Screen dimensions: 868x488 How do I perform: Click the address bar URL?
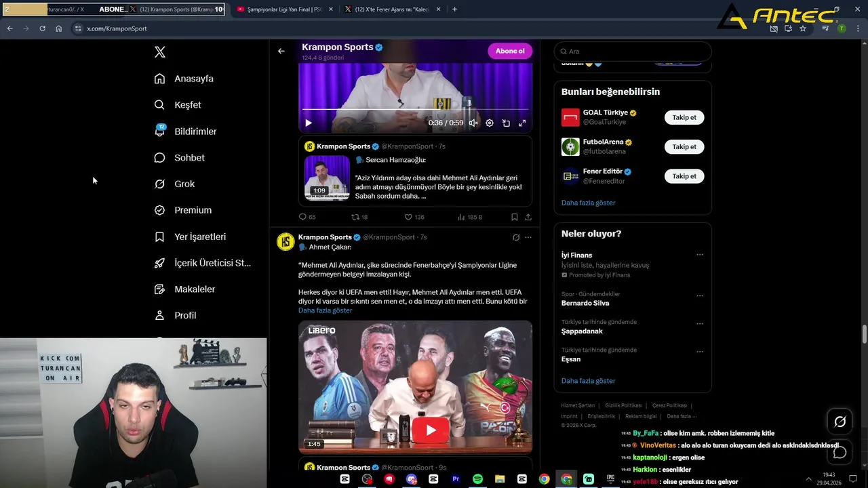click(117, 28)
